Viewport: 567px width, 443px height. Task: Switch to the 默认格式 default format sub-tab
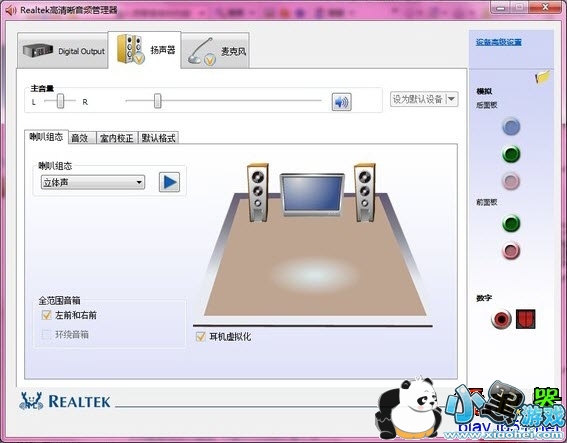[x=158, y=138]
